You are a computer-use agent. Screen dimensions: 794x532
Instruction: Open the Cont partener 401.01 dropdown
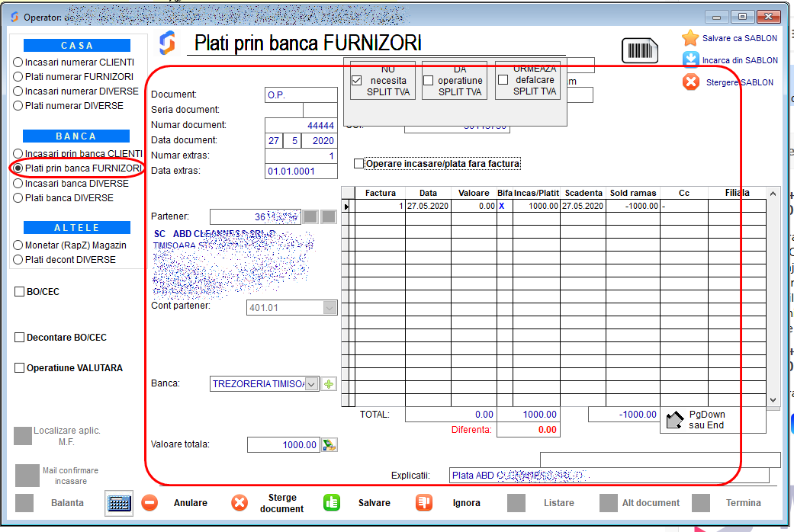(329, 308)
